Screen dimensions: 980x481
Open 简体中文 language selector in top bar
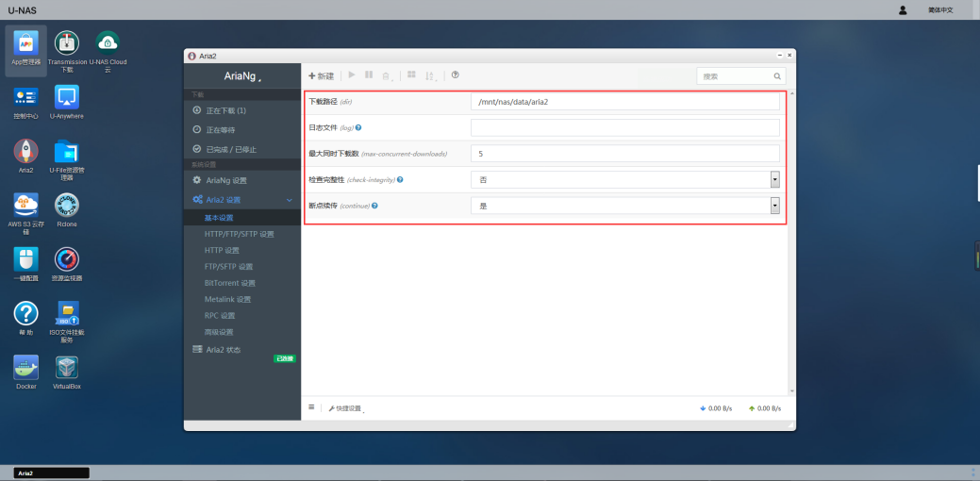pos(940,10)
